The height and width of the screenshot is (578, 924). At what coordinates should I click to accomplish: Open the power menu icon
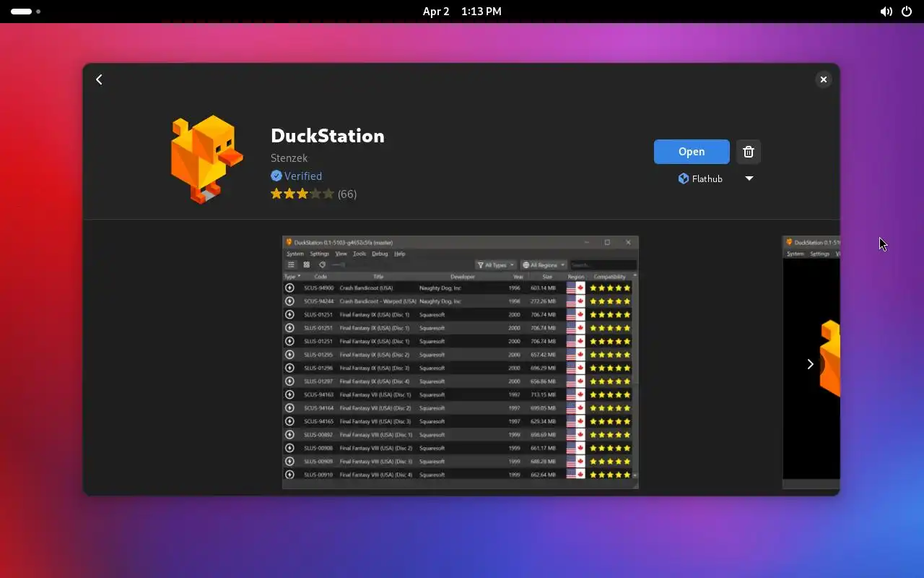click(907, 12)
